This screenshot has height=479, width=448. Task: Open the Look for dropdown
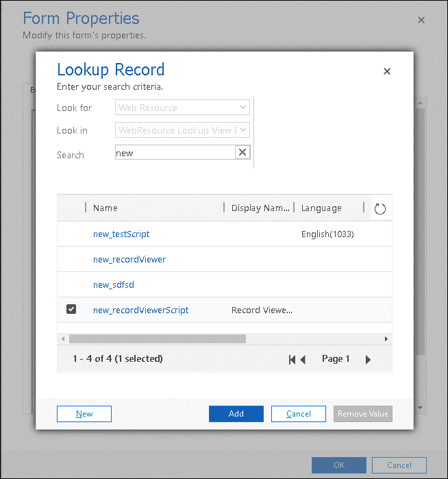(182, 108)
